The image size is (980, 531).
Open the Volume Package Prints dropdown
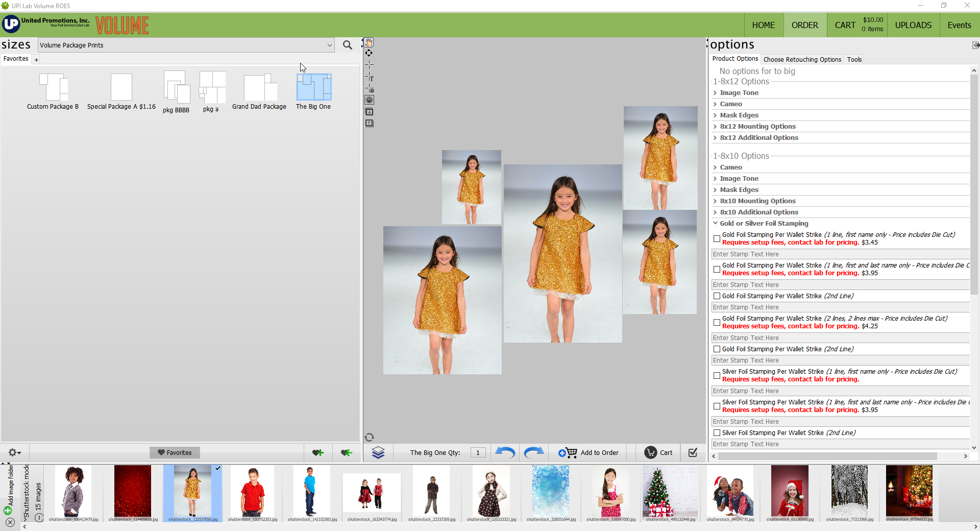tap(186, 45)
